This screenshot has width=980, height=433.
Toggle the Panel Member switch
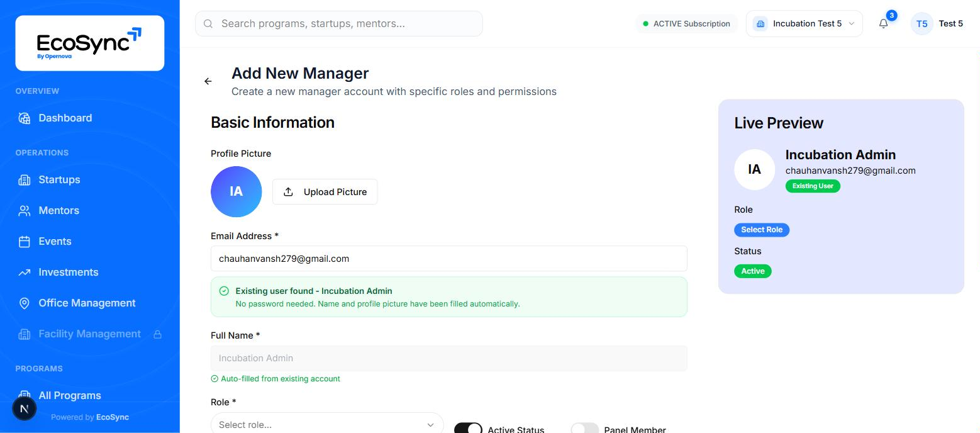tap(584, 429)
